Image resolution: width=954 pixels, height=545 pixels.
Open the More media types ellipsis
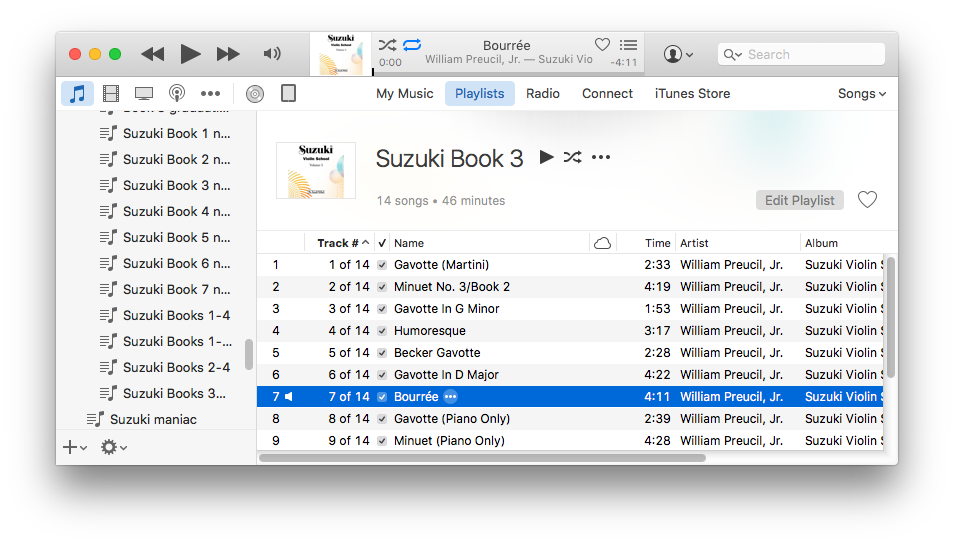pos(211,94)
